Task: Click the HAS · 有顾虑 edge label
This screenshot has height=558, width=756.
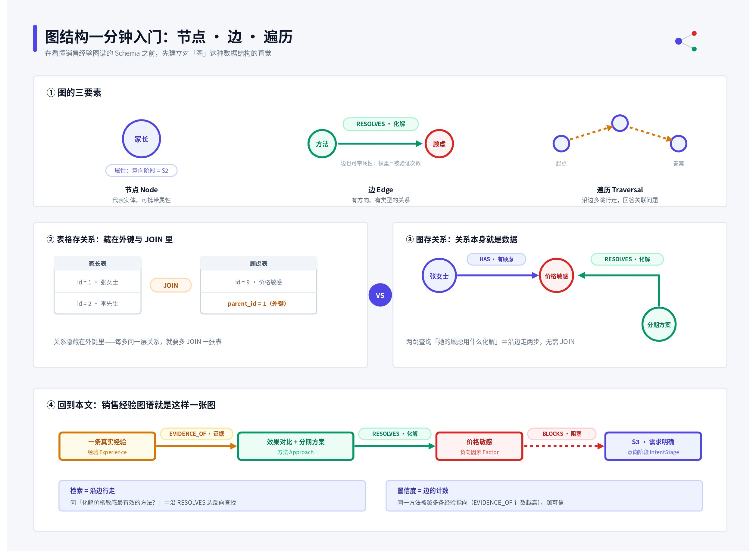Action: [496, 259]
